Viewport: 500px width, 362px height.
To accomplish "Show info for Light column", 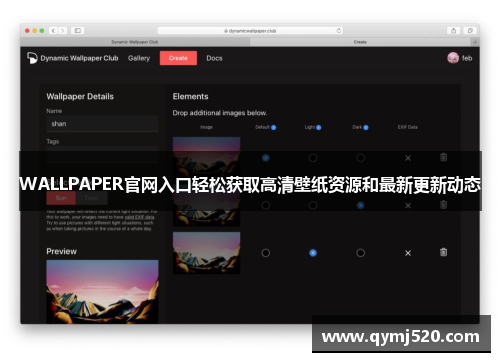I will coord(318,127).
